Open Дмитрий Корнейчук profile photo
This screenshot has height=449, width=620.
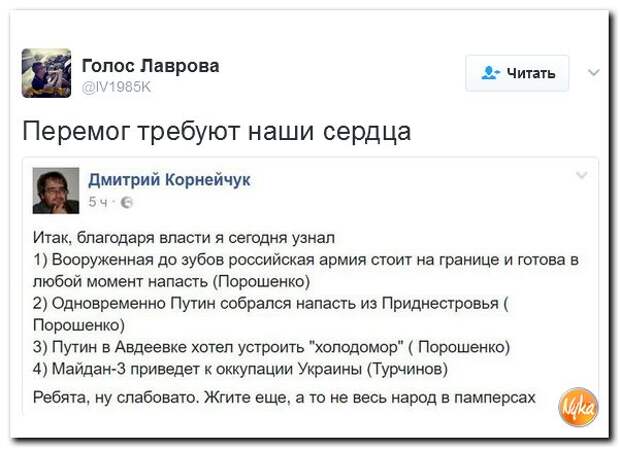(x=56, y=191)
